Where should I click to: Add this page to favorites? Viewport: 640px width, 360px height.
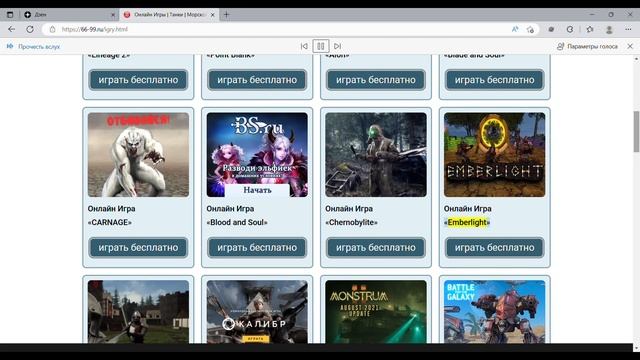[530, 29]
